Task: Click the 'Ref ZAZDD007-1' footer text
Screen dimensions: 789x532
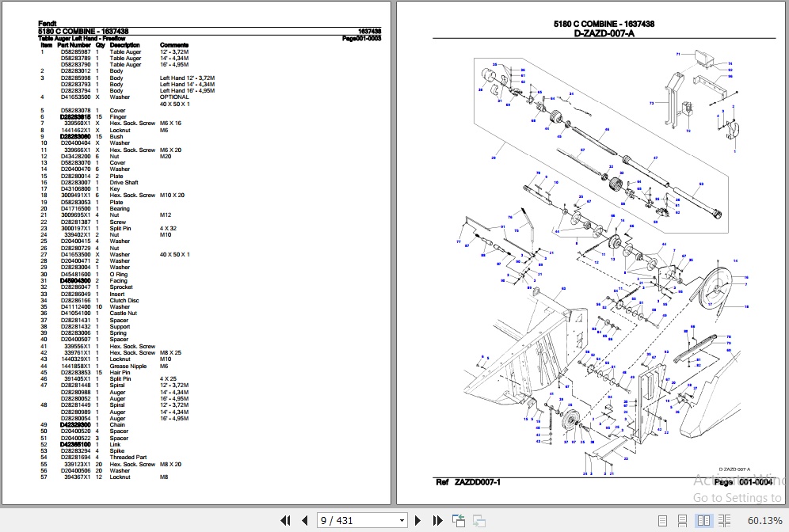Action: (468, 482)
